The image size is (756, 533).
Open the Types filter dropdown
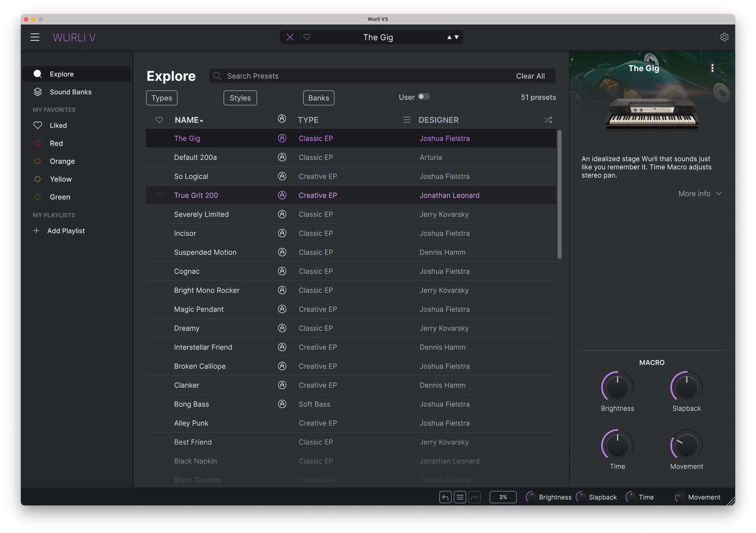(161, 98)
